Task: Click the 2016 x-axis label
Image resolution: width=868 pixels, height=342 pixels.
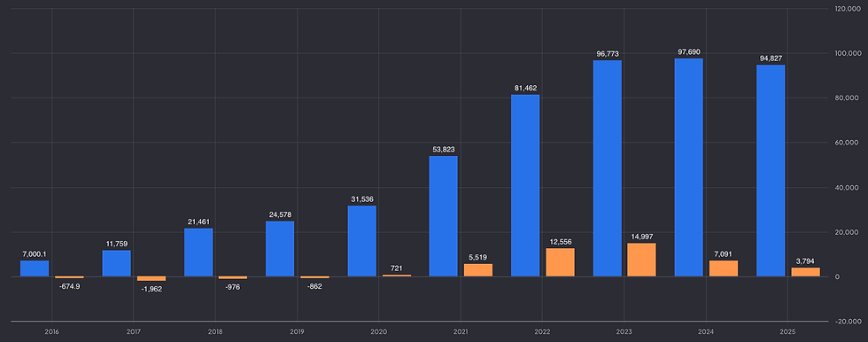Action: coord(52,331)
